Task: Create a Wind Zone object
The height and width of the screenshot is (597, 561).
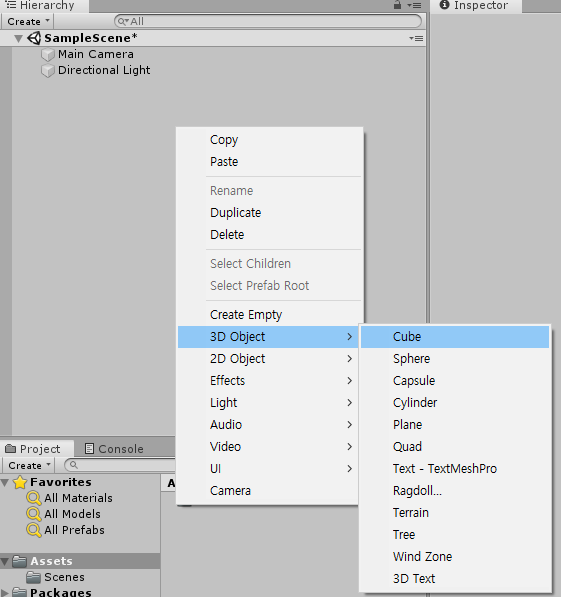Action: click(x=455, y=557)
